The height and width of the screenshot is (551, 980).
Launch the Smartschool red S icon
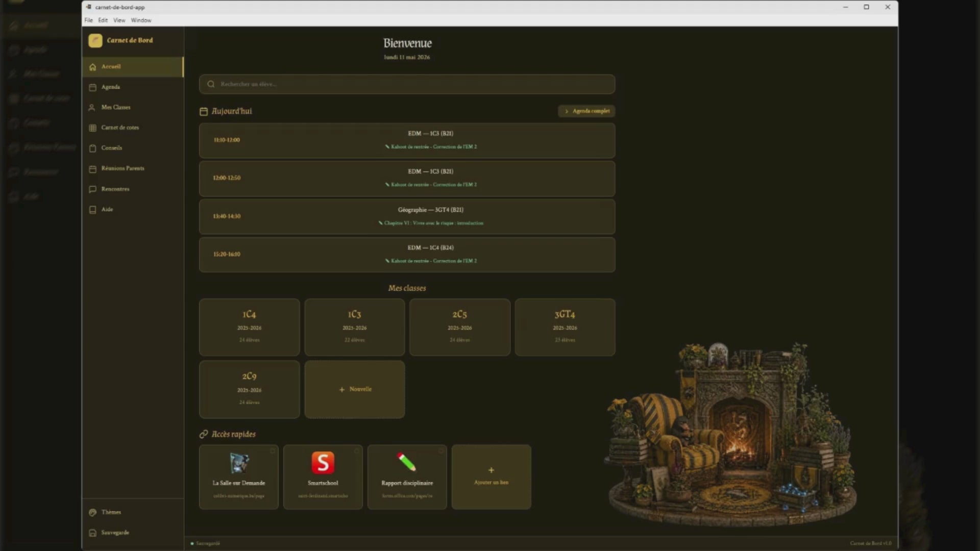323,463
